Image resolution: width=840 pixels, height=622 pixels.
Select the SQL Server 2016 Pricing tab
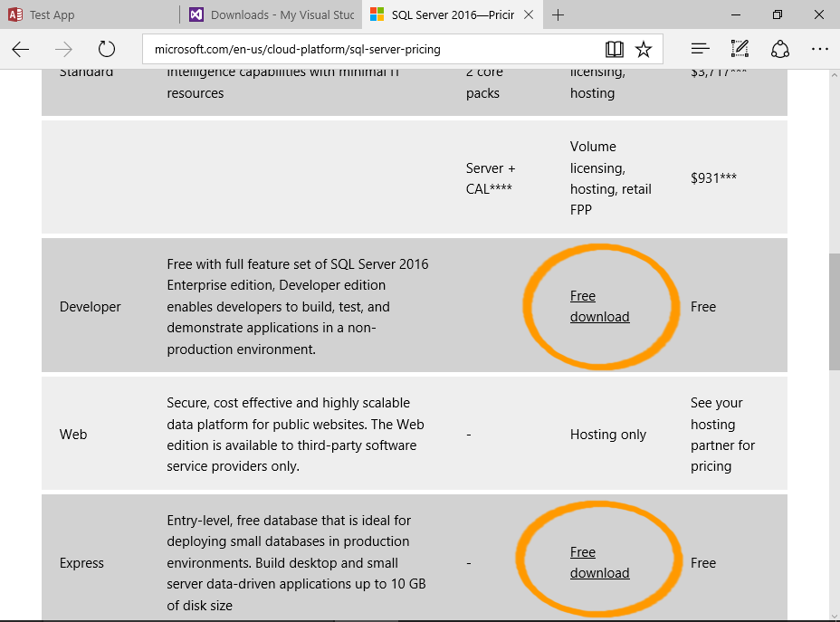coord(444,14)
